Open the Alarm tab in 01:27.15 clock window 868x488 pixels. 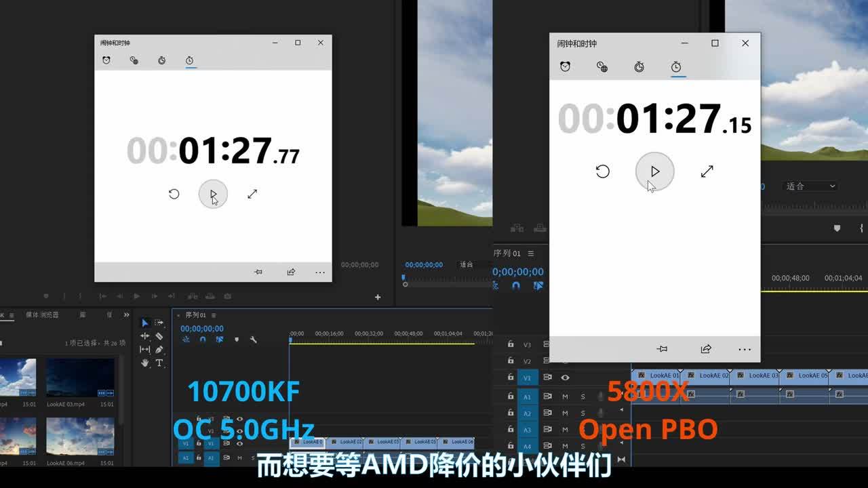tap(565, 66)
